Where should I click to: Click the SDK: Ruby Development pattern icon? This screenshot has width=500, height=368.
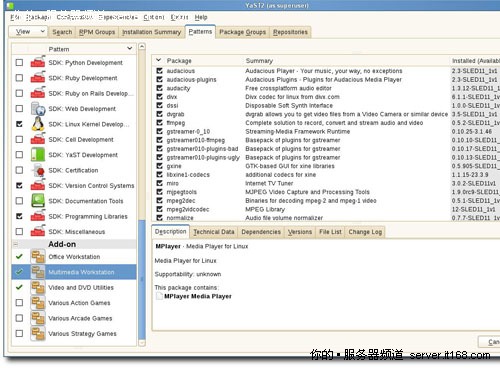click(x=38, y=78)
